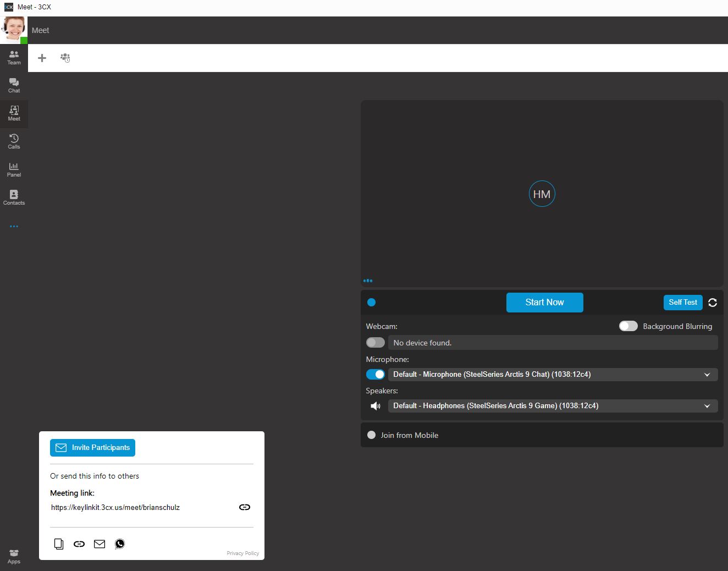Toggle the Webcam switch
Image resolution: width=728 pixels, height=571 pixels.
click(376, 343)
